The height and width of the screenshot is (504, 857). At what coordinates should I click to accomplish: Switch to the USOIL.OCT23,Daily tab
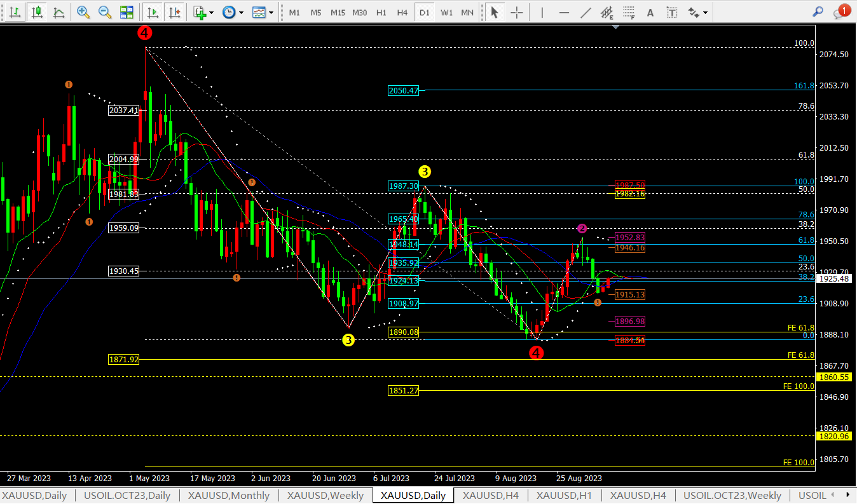tap(127, 496)
